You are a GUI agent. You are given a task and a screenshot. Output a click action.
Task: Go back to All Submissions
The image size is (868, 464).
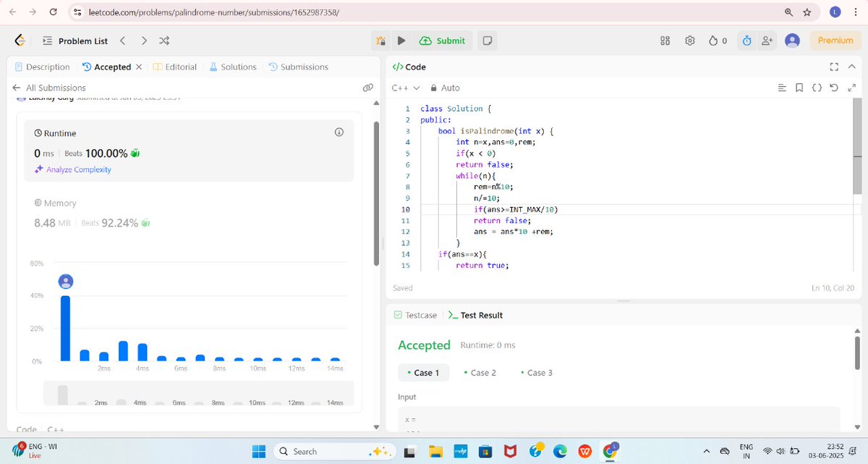click(48, 88)
